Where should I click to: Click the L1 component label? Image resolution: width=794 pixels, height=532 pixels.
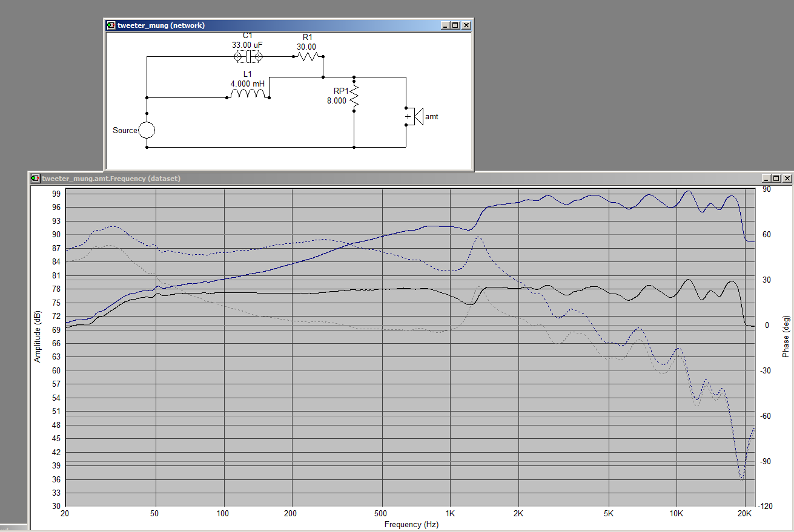pos(248,74)
